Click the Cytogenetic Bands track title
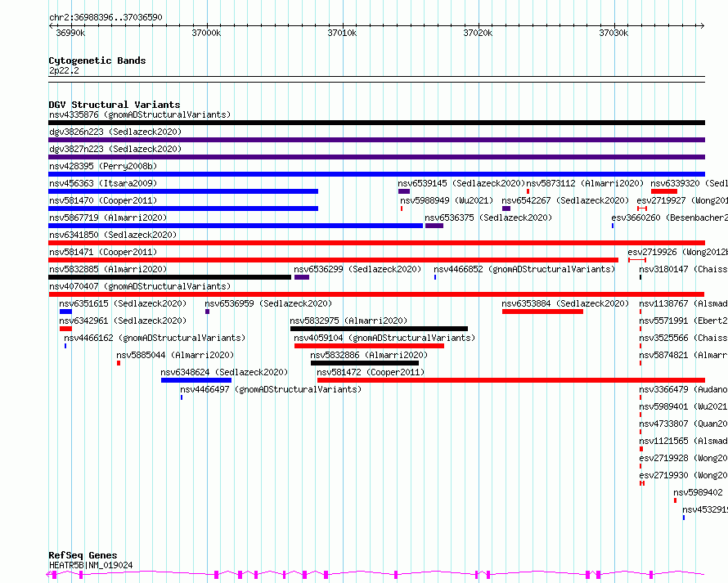 (x=97, y=61)
